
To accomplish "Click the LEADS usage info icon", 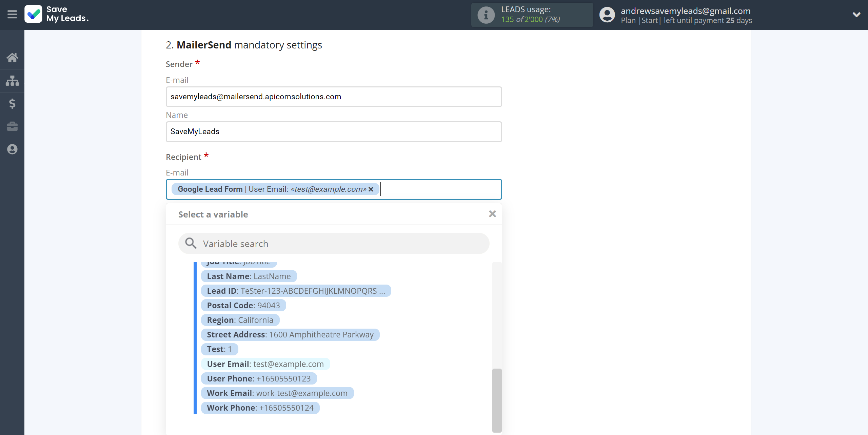I will [x=486, y=15].
